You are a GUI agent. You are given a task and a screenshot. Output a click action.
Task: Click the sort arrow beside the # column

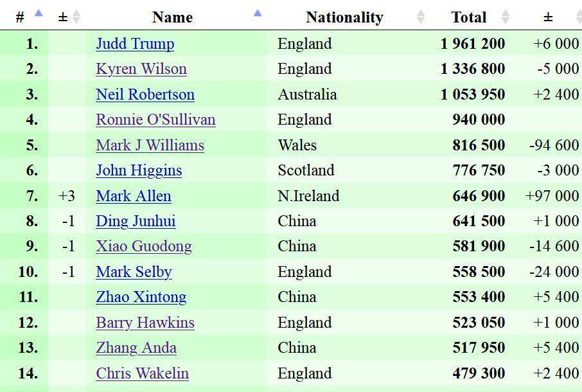(38, 13)
